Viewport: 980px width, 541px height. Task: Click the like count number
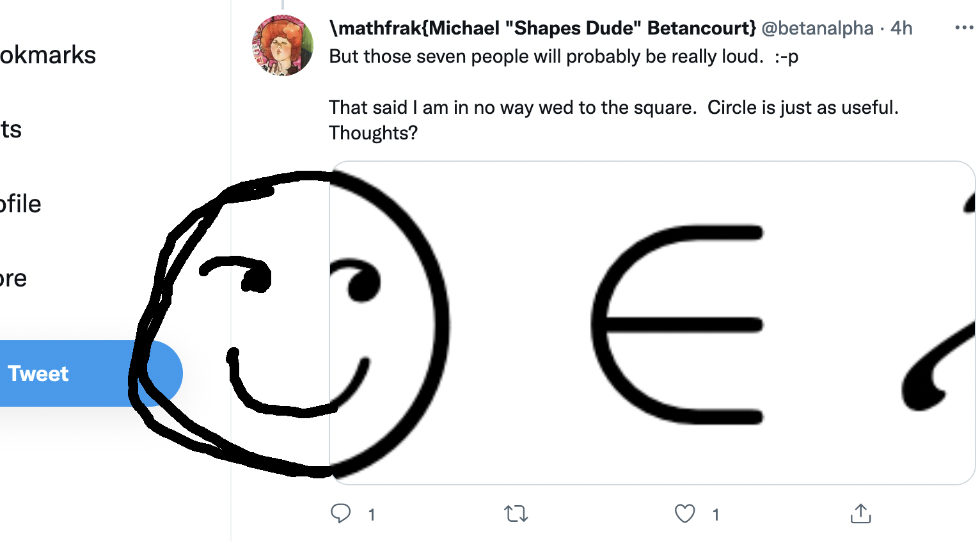point(716,515)
